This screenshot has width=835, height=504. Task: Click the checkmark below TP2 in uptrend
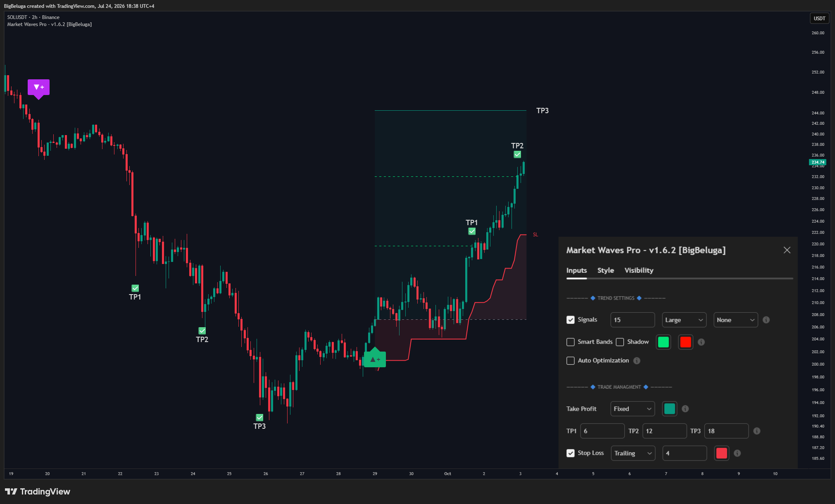pyautogui.click(x=517, y=155)
